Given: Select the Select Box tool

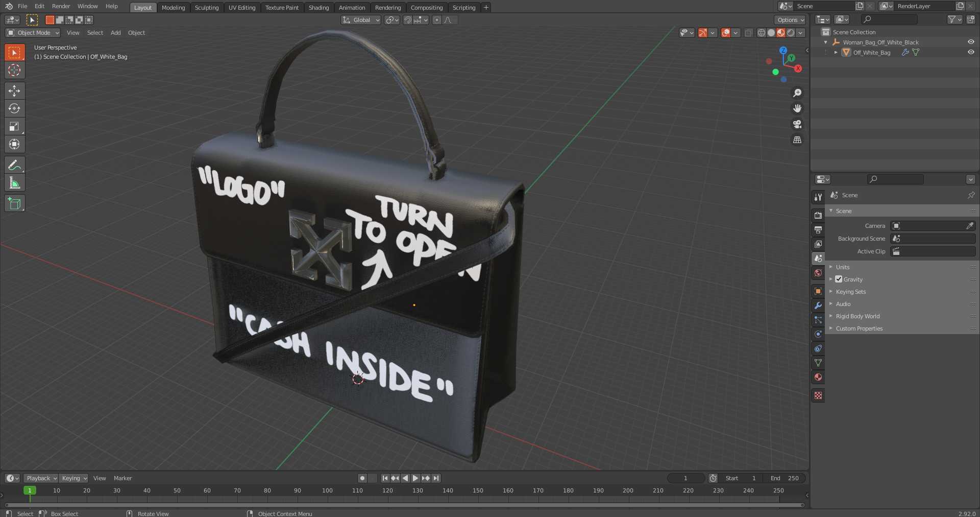Looking at the screenshot, I should coord(14,52).
